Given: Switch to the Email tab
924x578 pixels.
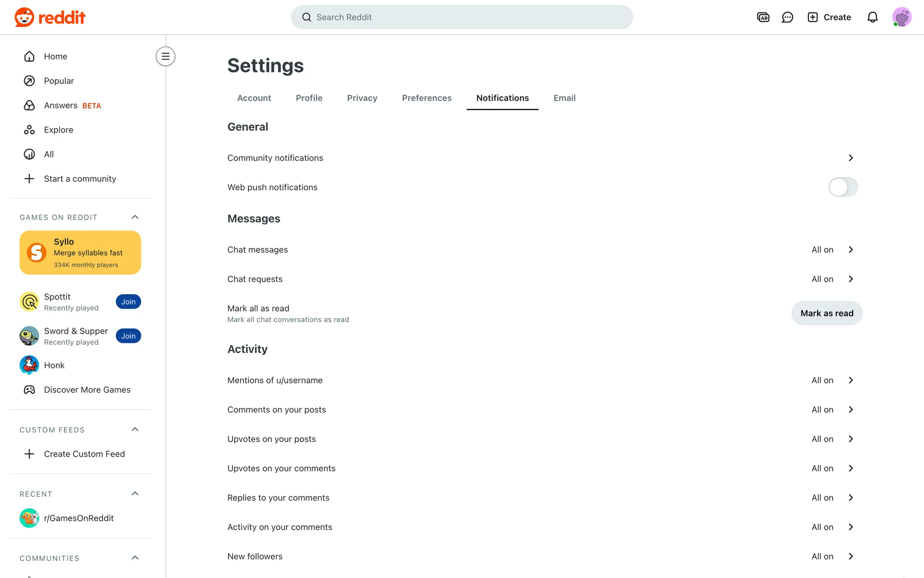Looking at the screenshot, I should [x=564, y=98].
